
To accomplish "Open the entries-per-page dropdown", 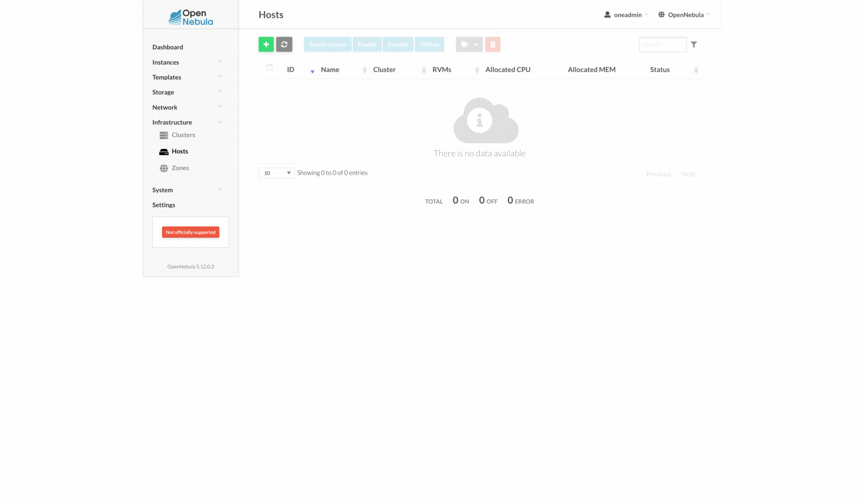I will point(276,172).
